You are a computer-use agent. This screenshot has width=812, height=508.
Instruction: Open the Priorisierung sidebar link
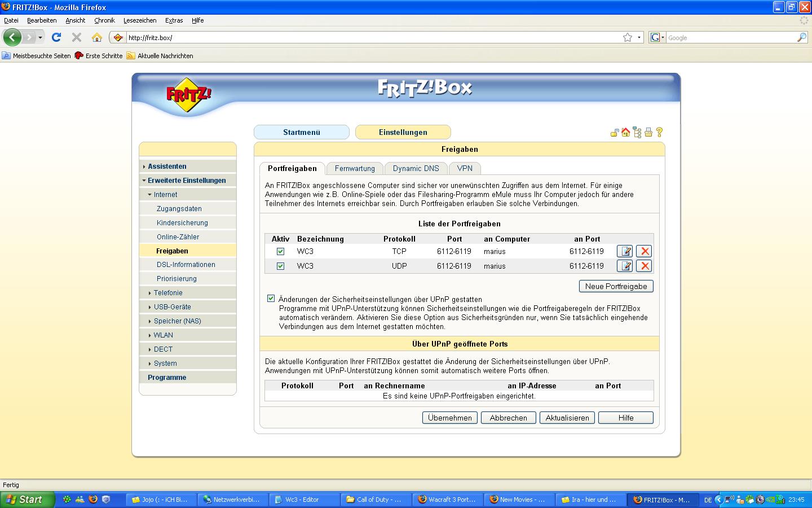[176, 279]
